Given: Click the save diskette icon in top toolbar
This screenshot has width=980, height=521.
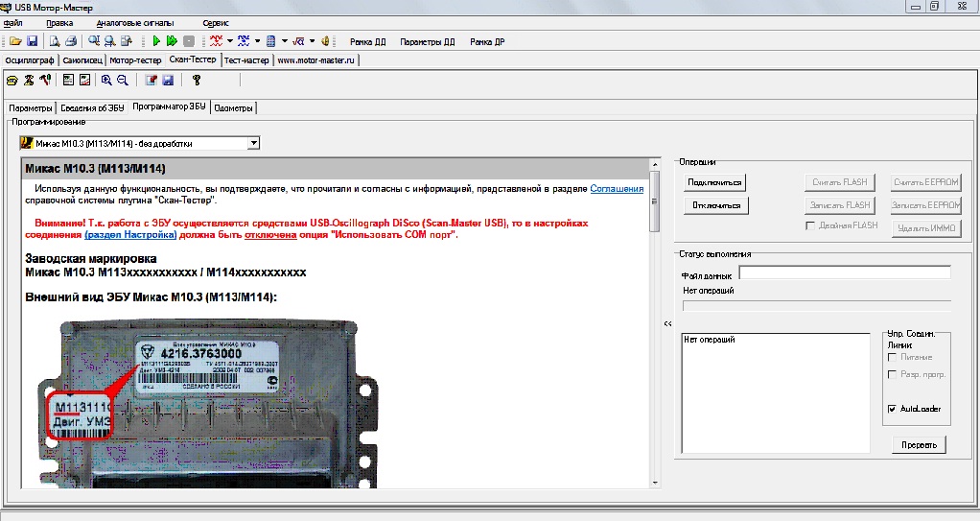Looking at the screenshot, I should (32, 41).
